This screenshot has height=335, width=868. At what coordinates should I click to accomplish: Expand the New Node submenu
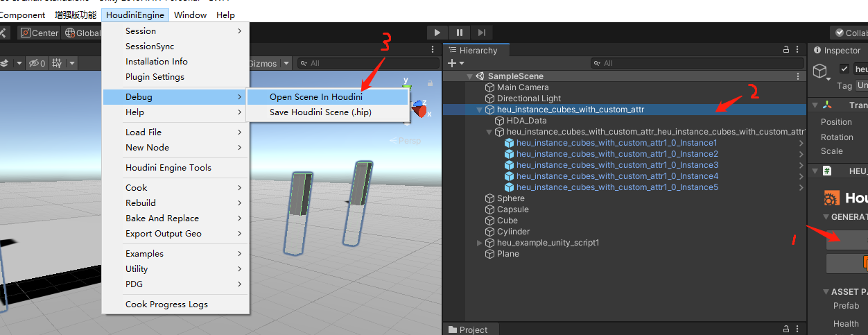pyautogui.click(x=175, y=148)
